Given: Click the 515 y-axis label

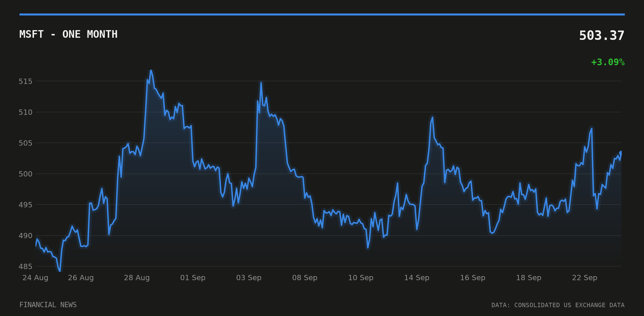Looking at the screenshot, I should [25, 81].
